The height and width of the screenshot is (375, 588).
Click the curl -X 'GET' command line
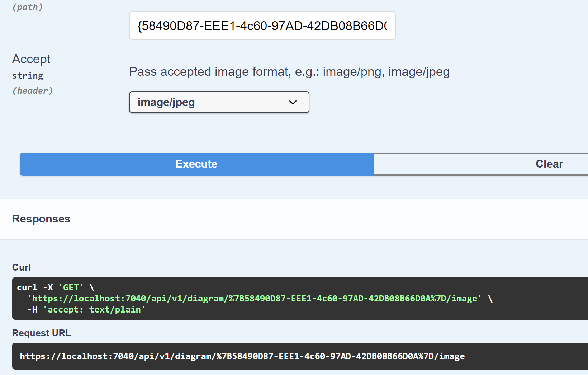(x=56, y=287)
